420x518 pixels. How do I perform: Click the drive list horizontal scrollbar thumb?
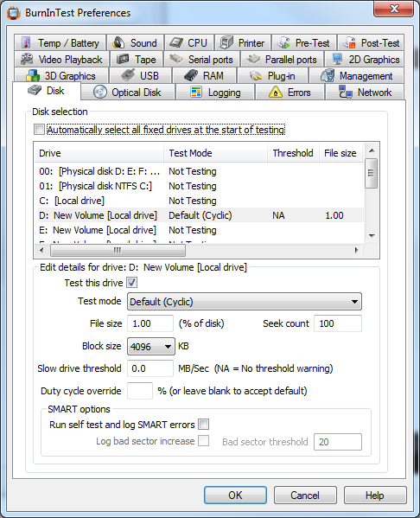[x=118, y=250]
